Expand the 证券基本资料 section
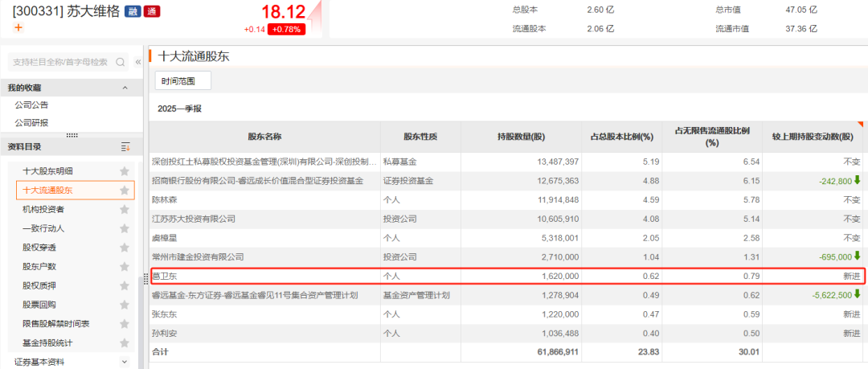 tap(125, 362)
